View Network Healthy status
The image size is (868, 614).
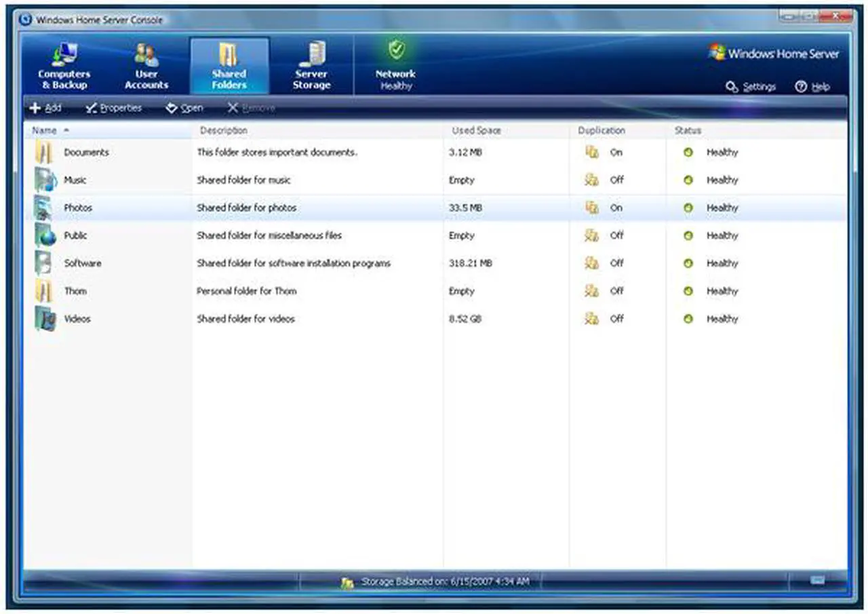396,66
